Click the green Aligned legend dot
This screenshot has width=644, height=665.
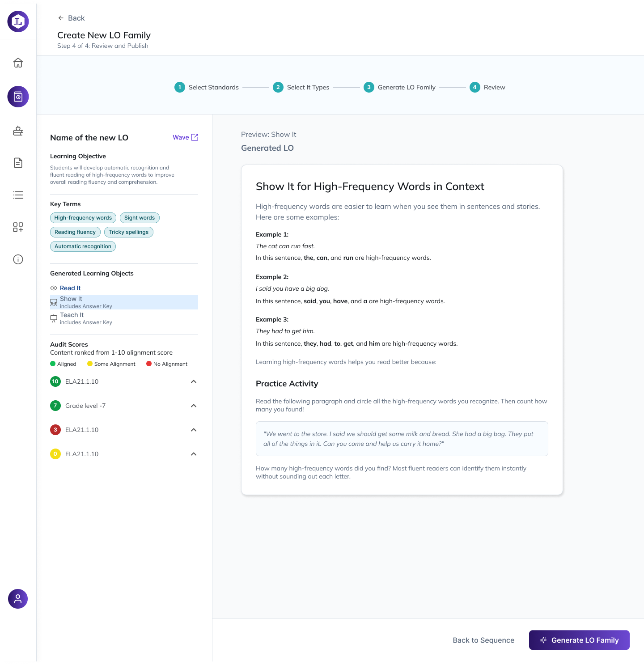click(x=53, y=364)
